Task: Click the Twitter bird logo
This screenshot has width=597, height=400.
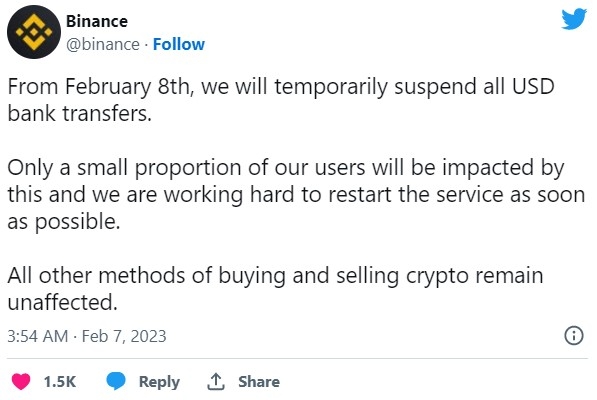Action: [x=574, y=19]
